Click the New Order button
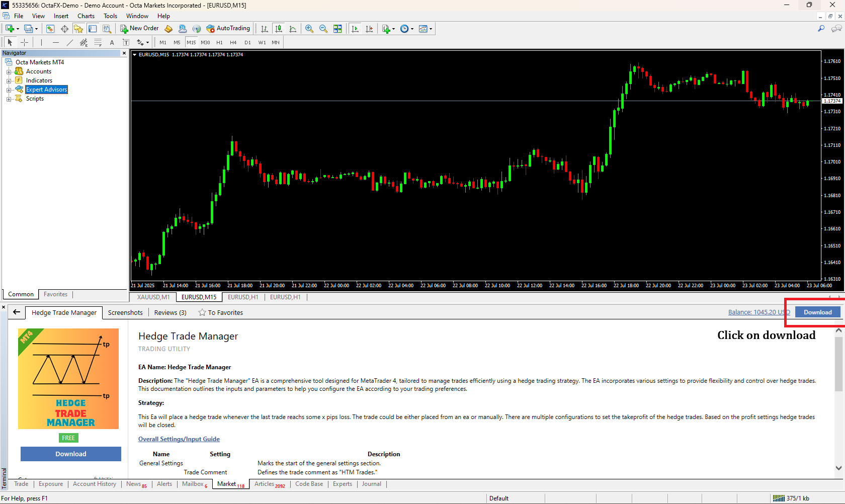Image resolution: width=845 pixels, height=504 pixels. [139, 29]
